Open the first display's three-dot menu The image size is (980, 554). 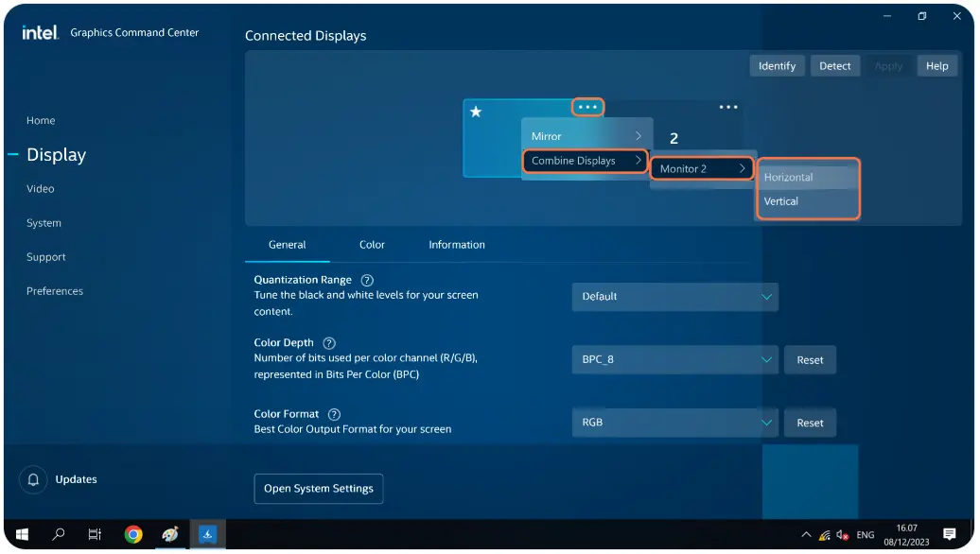(587, 107)
